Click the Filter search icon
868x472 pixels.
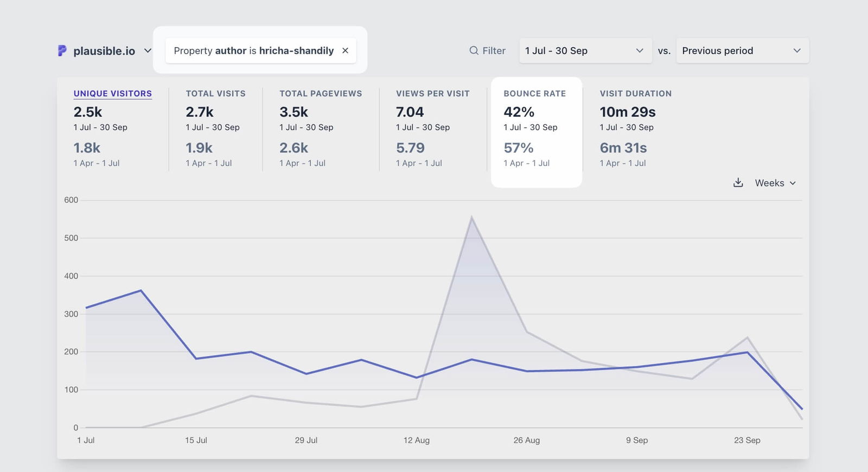pyautogui.click(x=474, y=50)
